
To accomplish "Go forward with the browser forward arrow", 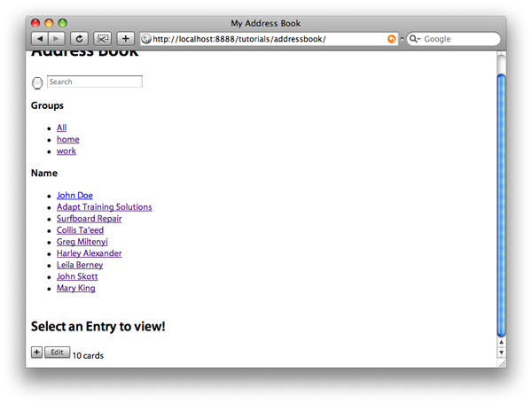I will click(57, 39).
